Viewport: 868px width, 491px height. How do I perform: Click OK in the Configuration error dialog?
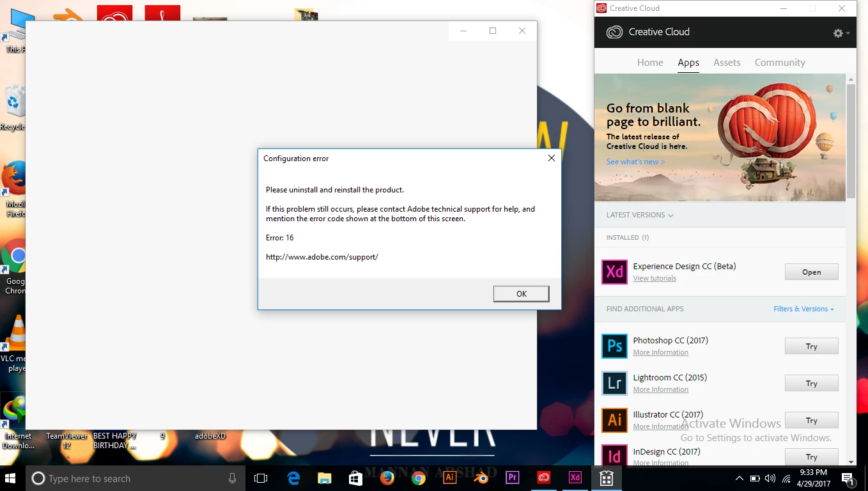pyautogui.click(x=521, y=293)
